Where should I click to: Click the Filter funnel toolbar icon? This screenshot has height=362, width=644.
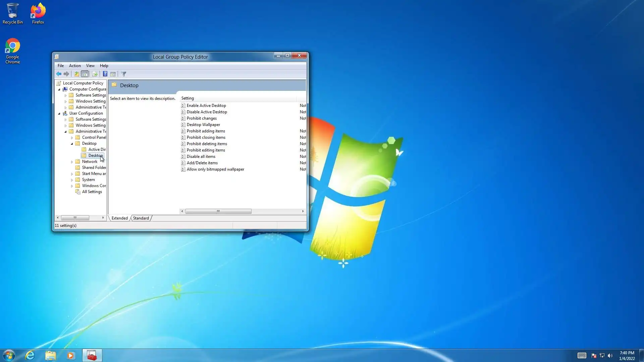[124, 74]
